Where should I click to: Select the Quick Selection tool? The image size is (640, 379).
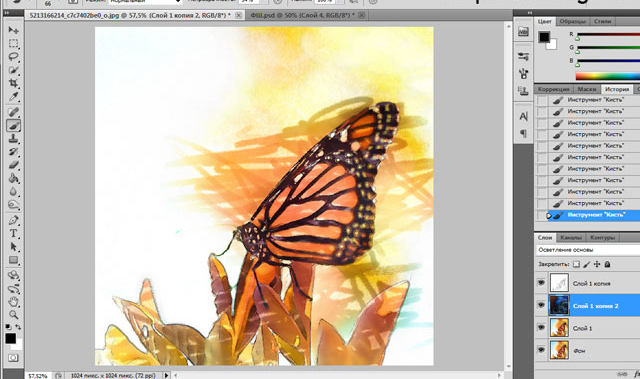[13, 70]
